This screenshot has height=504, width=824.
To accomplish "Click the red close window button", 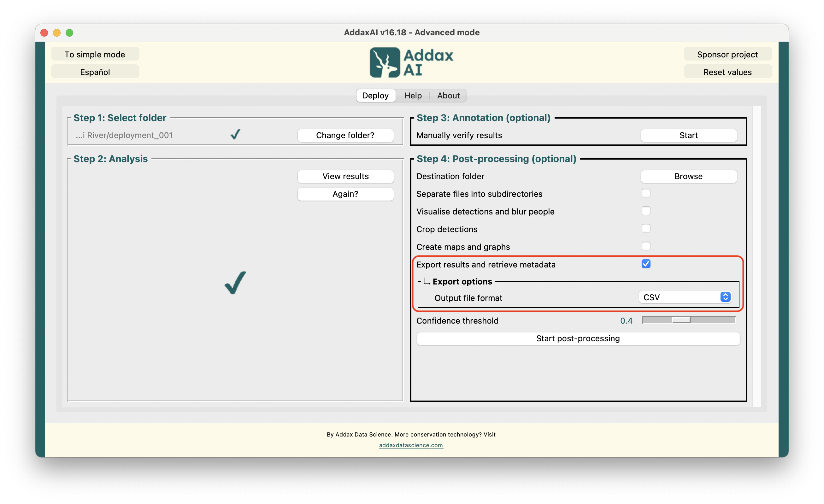I will [44, 32].
